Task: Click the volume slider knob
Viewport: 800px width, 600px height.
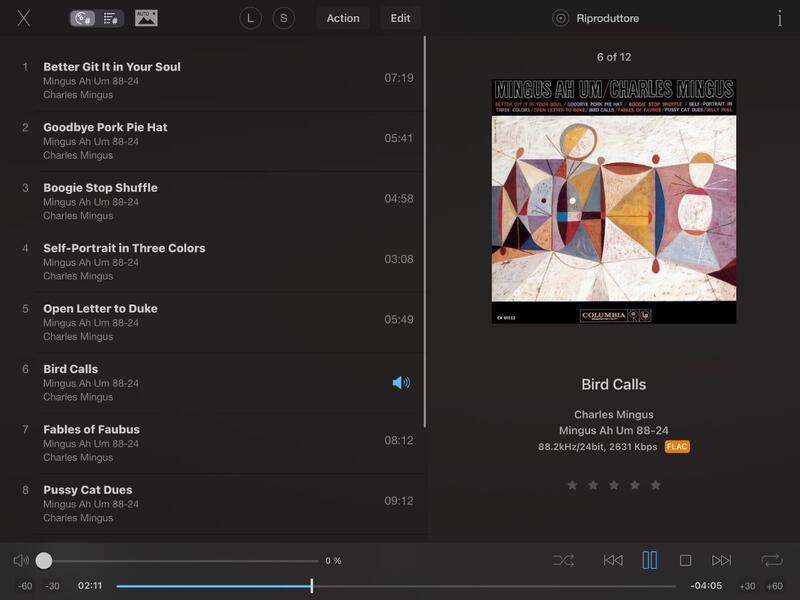Action: coord(44,561)
